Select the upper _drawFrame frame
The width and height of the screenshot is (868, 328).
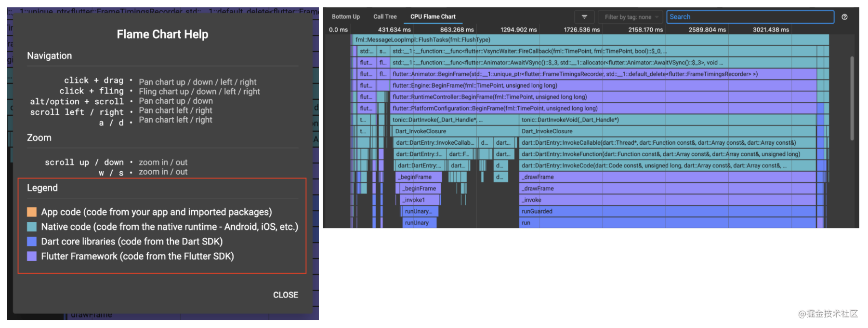[x=668, y=177]
